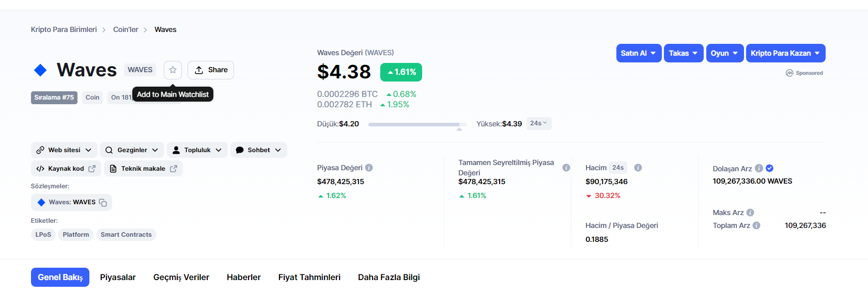Click the 109,267,336.00 WAVES value
The width and height of the screenshot is (868, 294).
[x=752, y=181]
